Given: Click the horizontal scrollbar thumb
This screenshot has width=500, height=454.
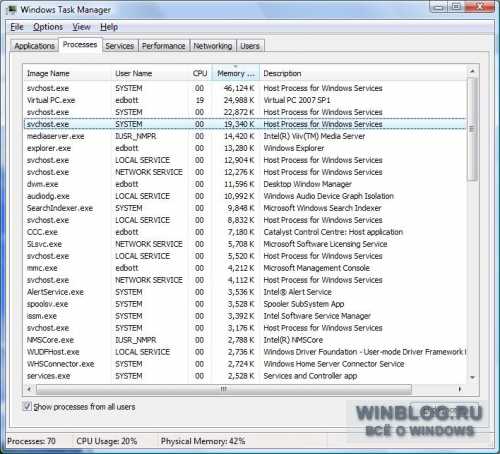Looking at the screenshot, I should [224, 389].
